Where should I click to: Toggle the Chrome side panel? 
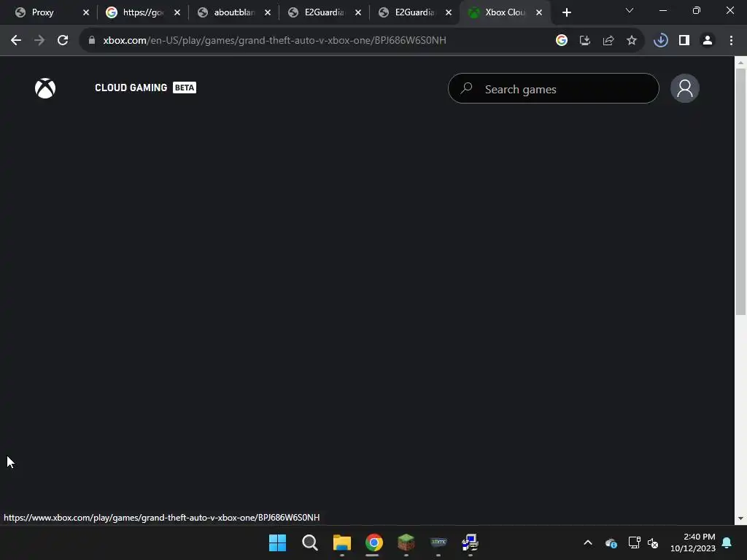click(684, 41)
